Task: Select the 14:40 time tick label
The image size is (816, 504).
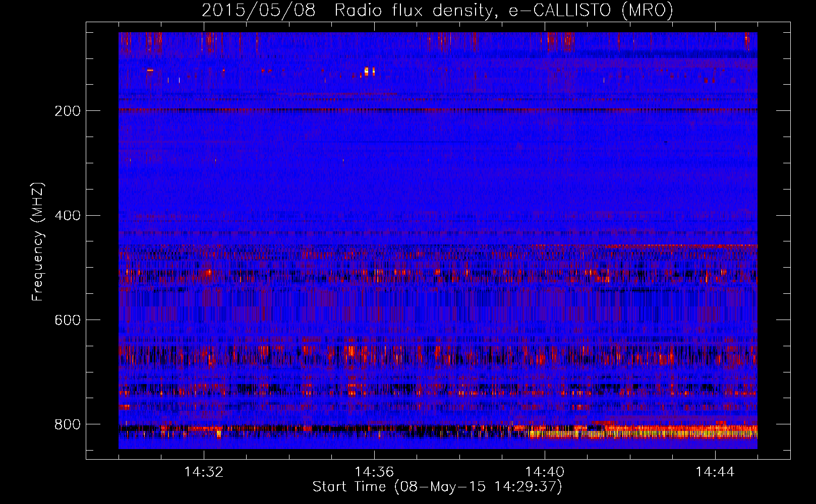Action: 545,472
